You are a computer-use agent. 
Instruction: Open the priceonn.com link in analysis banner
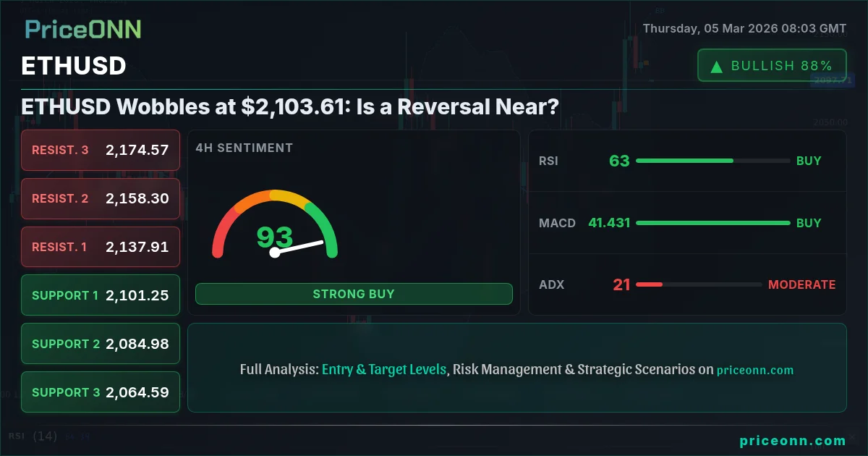(x=755, y=370)
